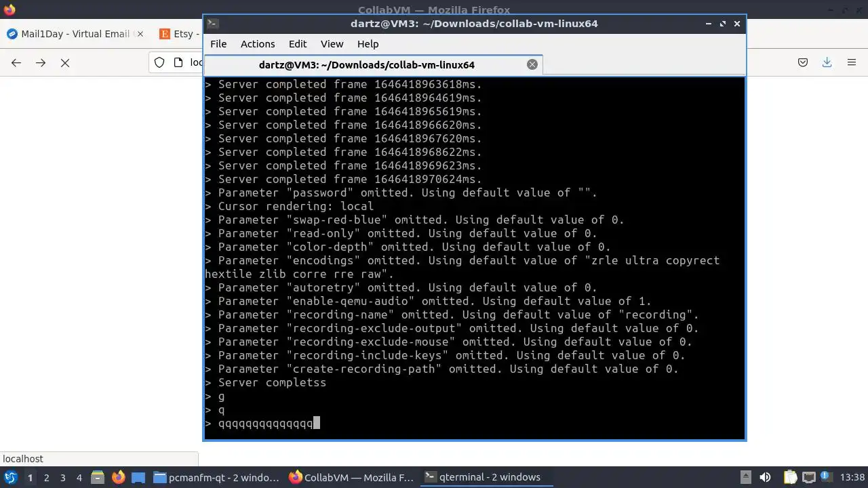Switch to Mail1Day Virtual Email Firefox tab

click(75, 34)
